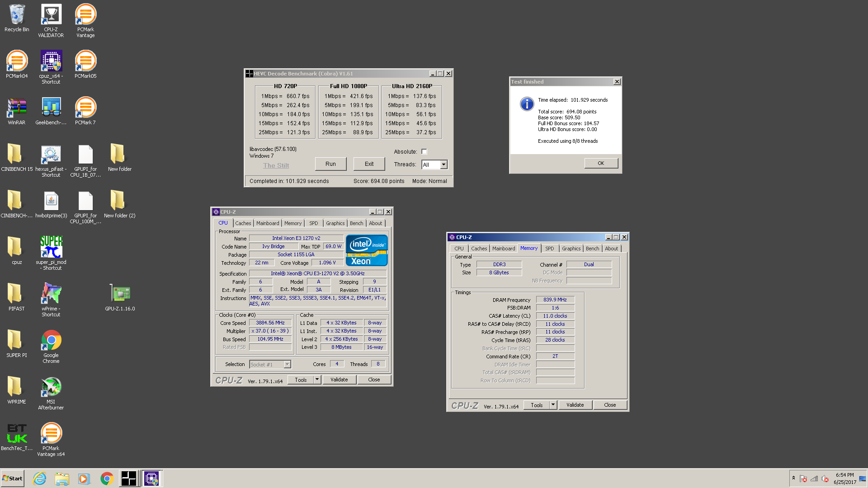868x488 pixels.
Task: Open PCMark 7 desktop icon
Action: coord(85,111)
